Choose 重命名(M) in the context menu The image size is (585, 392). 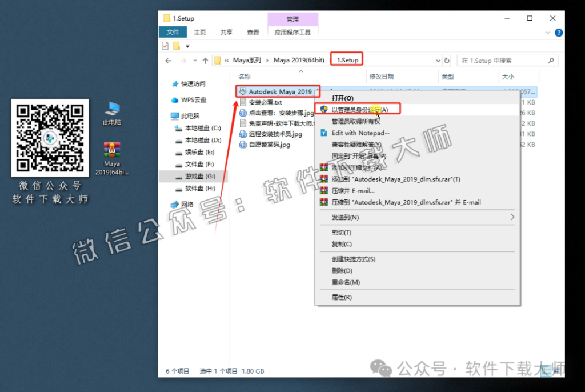tap(346, 282)
